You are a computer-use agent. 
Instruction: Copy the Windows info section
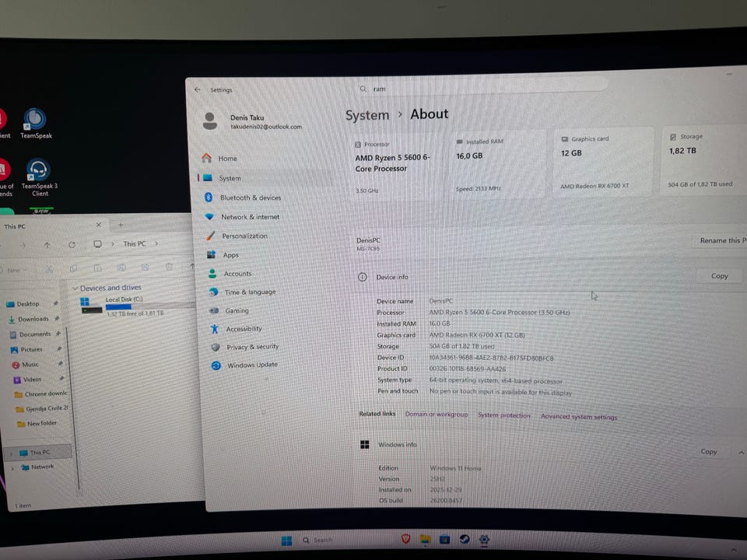(708, 451)
